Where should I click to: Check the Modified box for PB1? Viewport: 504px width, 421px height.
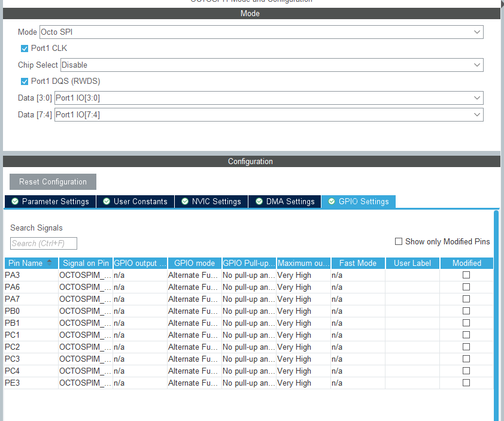click(x=466, y=323)
